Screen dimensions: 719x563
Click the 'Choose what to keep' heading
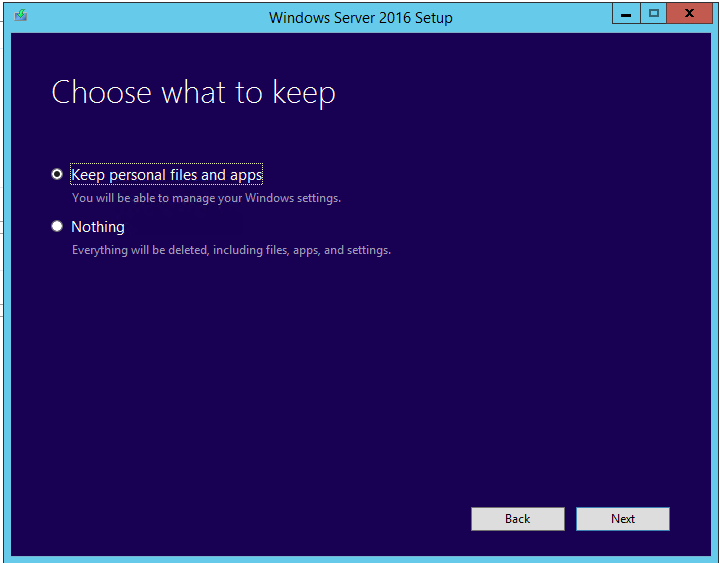[193, 93]
